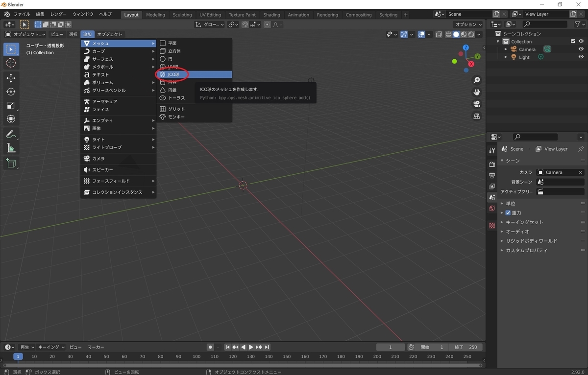Image resolution: width=588 pixels, height=375 pixels.
Task: Expand the 単位 units panel
Action: [511, 204]
